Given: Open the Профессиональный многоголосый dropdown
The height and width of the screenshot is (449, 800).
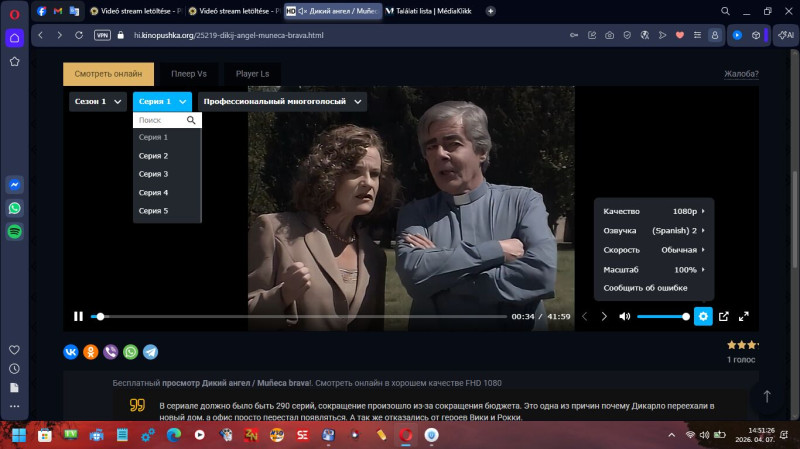Looking at the screenshot, I should pos(283,102).
